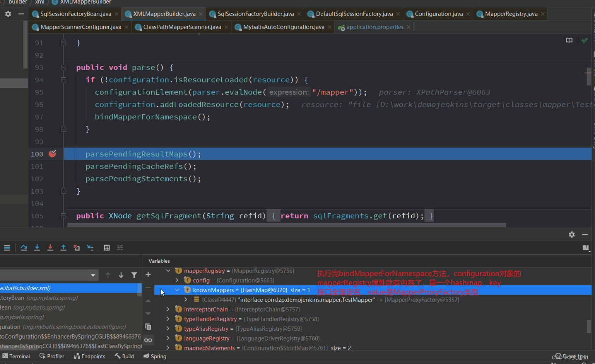
Task: Close the XMLMapperBuilder.java tab
Action: point(201,14)
